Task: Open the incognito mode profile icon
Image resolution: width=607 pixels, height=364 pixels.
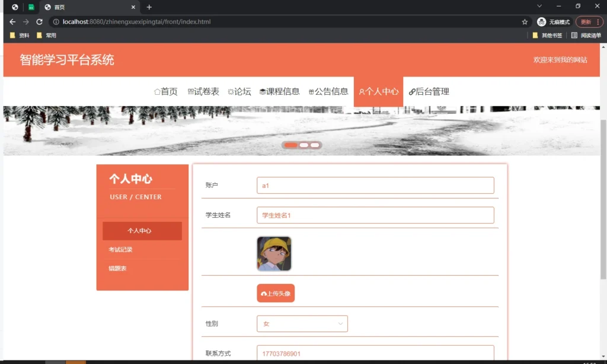Action: (x=542, y=22)
